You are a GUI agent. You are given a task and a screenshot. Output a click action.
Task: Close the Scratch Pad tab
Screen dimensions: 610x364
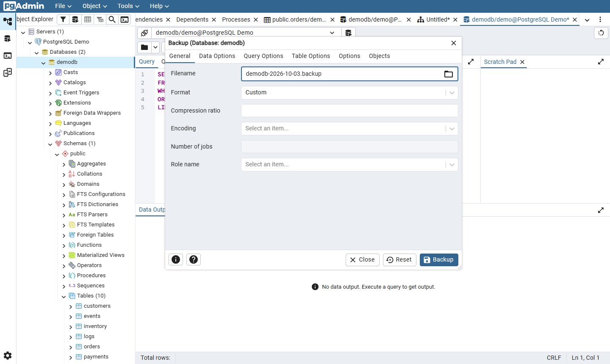(522, 62)
